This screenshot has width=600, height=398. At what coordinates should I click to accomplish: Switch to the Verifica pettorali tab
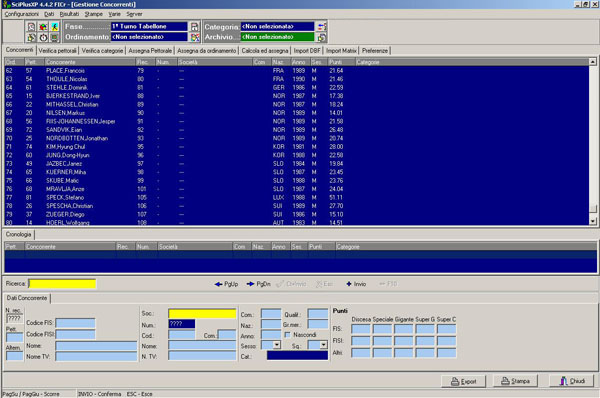(x=57, y=51)
